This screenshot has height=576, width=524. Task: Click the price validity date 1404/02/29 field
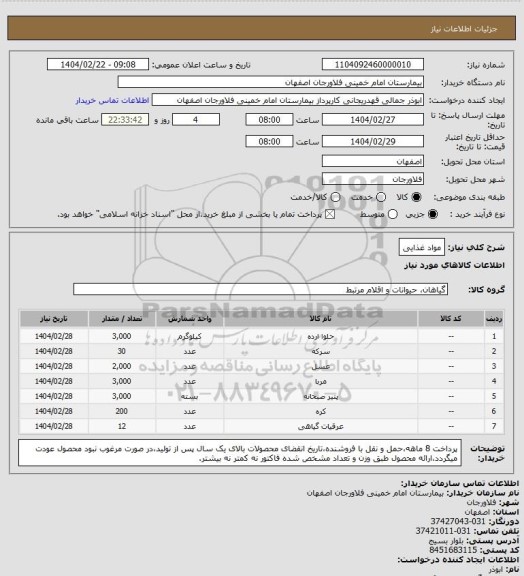click(373, 141)
